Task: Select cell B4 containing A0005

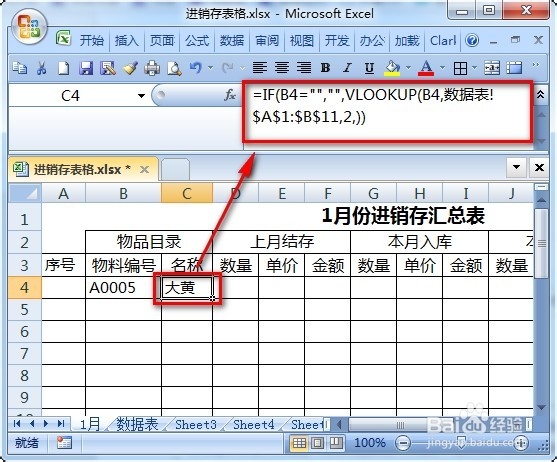Action: (x=123, y=288)
